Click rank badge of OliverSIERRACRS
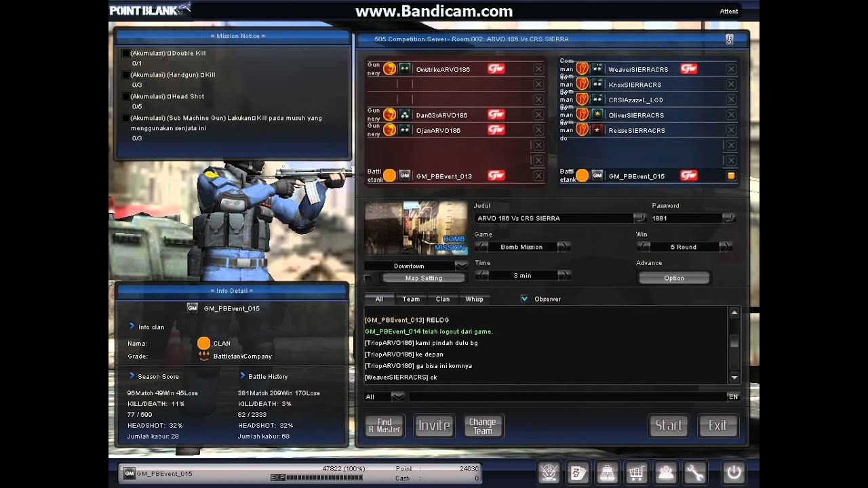Image resolution: width=868 pixels, height=488 pixels. pos(597,115)
